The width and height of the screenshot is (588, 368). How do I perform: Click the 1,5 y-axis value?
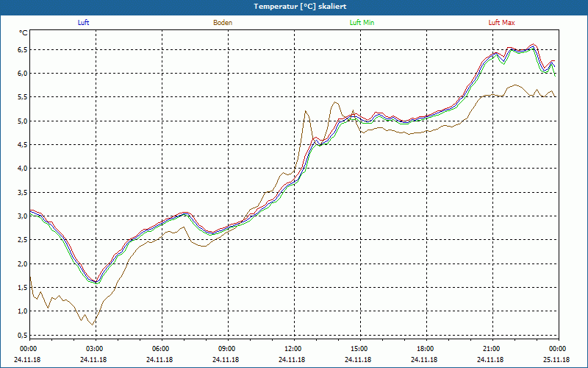click(x=23, y=287)
